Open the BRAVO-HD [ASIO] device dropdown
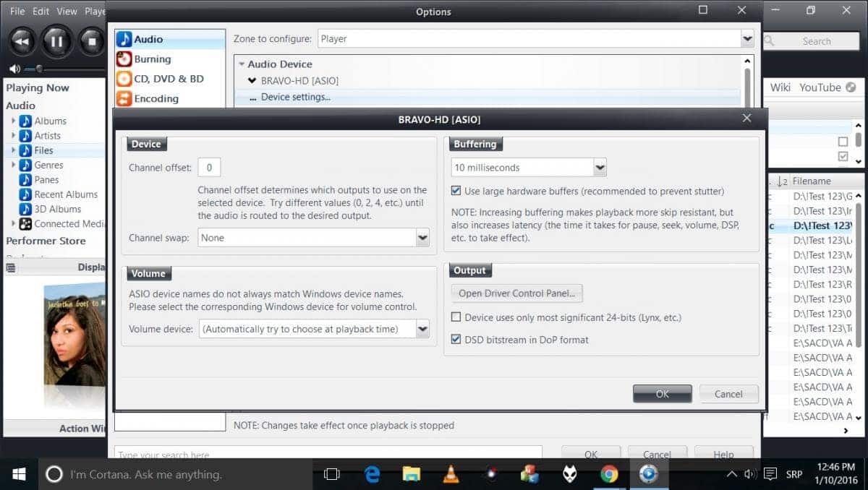 click(x=252, y=81)
